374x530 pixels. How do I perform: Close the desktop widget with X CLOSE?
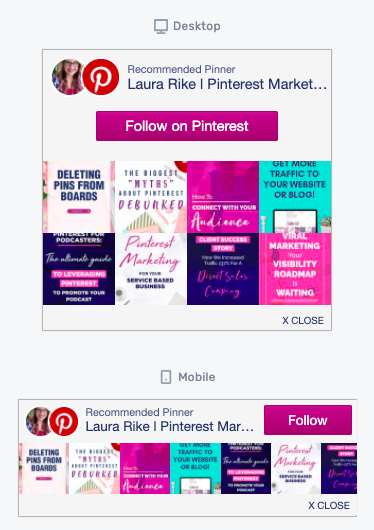coord(303,320)
